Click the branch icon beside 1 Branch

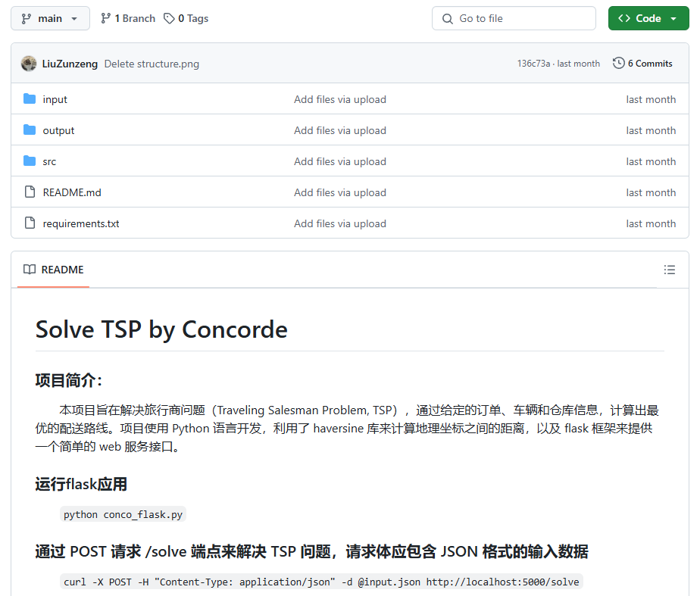105,18
